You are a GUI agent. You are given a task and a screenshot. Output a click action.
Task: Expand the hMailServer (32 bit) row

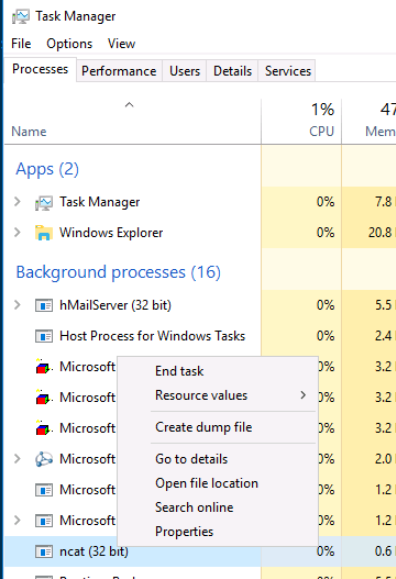point(17,305)
